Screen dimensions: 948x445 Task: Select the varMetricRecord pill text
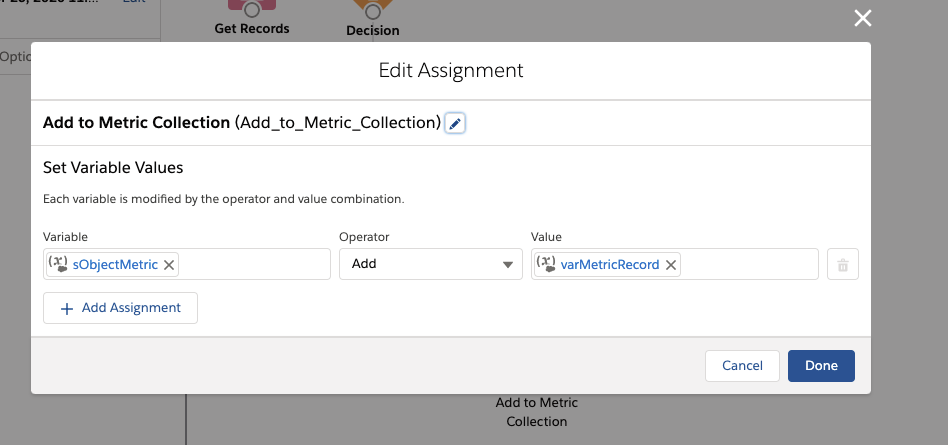tap(610, 265)
